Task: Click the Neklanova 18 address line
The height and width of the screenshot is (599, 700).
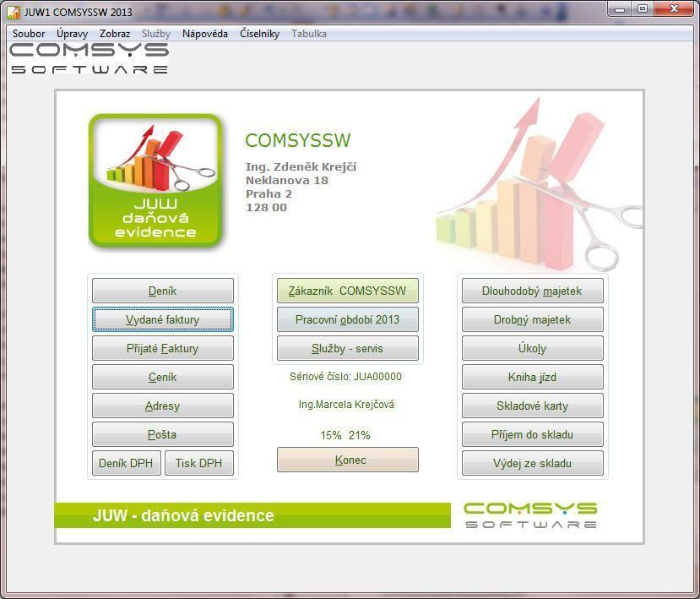Action: 287,181
